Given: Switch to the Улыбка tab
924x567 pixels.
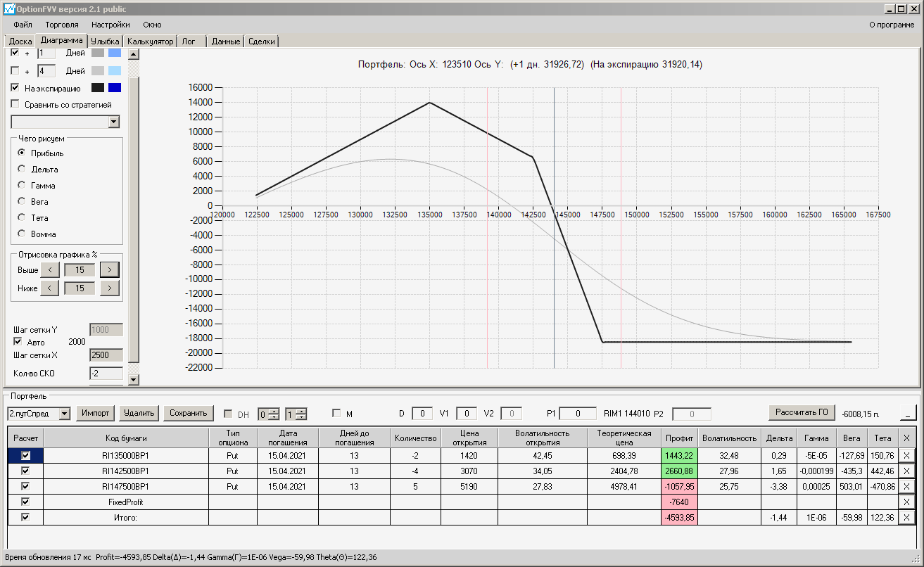Looking at the screenshot, I should click(x=106, y=42).
